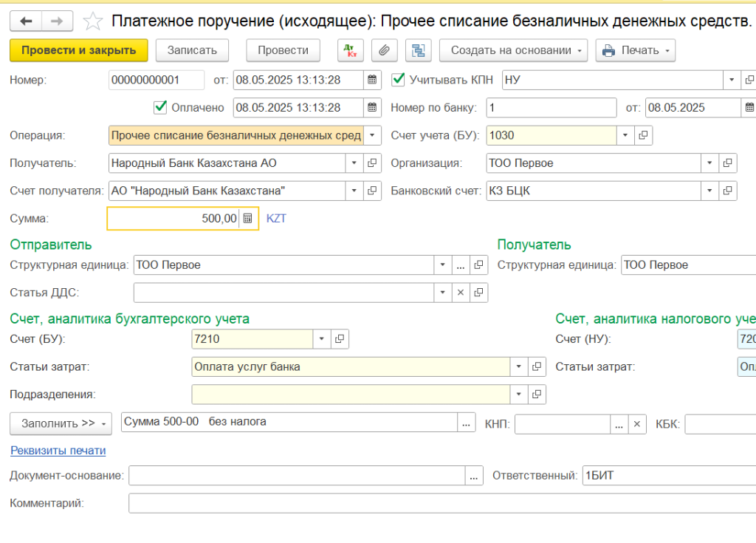Navigate back with the left arrow
The image size is (756, 543).
pyautogui.click(x=27, y=21)
